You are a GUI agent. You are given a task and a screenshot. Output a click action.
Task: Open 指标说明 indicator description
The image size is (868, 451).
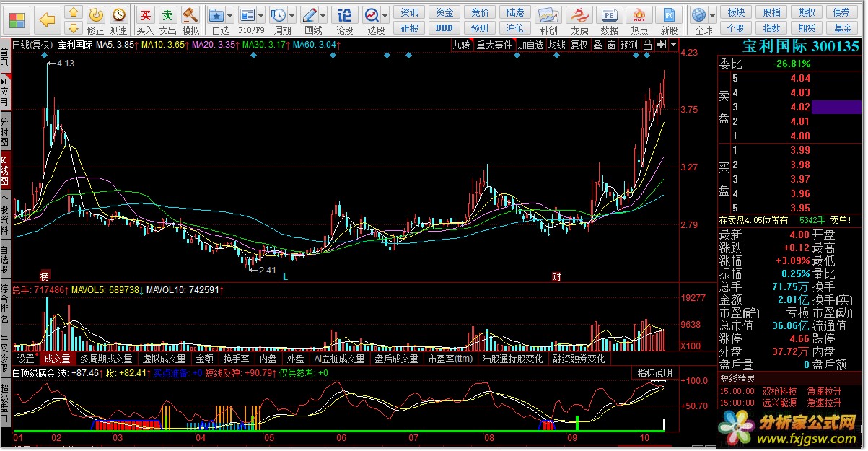[654, 373]
